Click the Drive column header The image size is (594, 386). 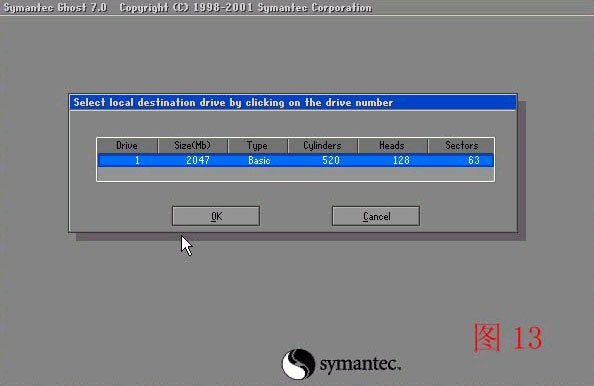(x=127, y=145)
